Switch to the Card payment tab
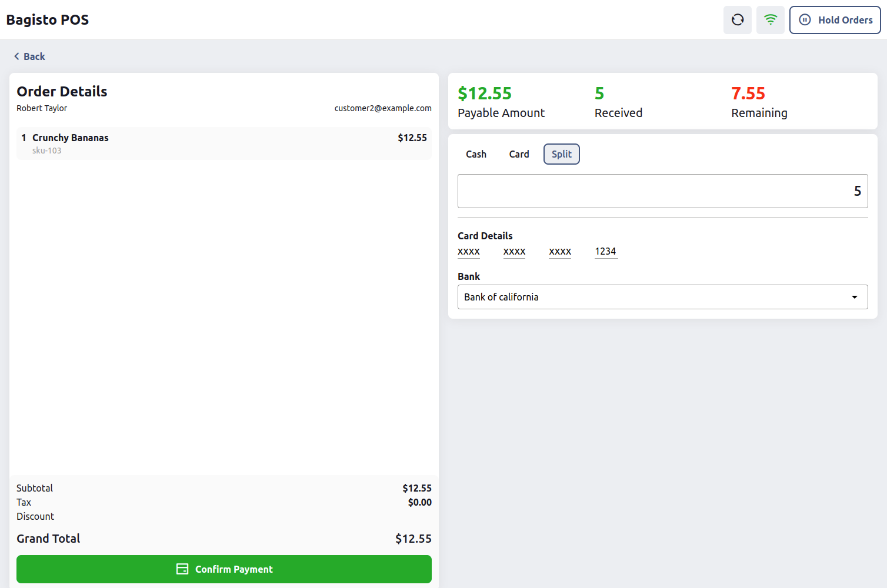887x588 pixels. point(518,153)
